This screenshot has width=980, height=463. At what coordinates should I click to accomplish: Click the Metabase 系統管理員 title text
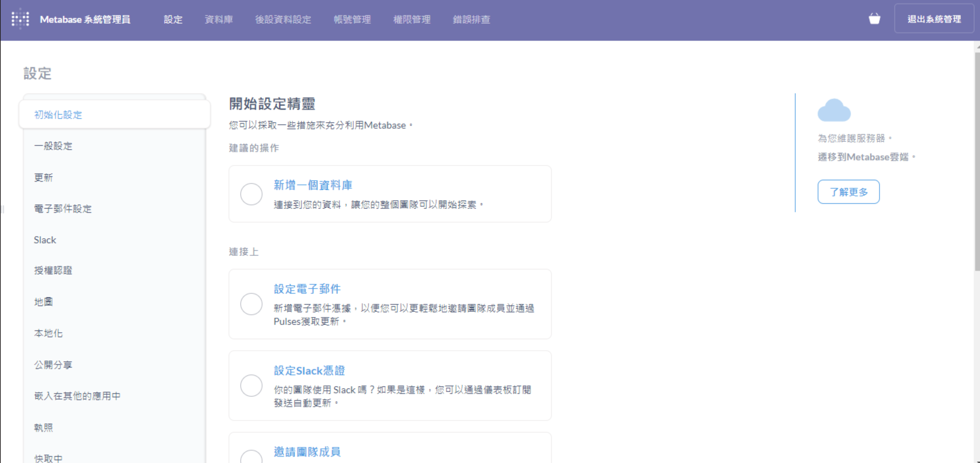pos(85,19)
